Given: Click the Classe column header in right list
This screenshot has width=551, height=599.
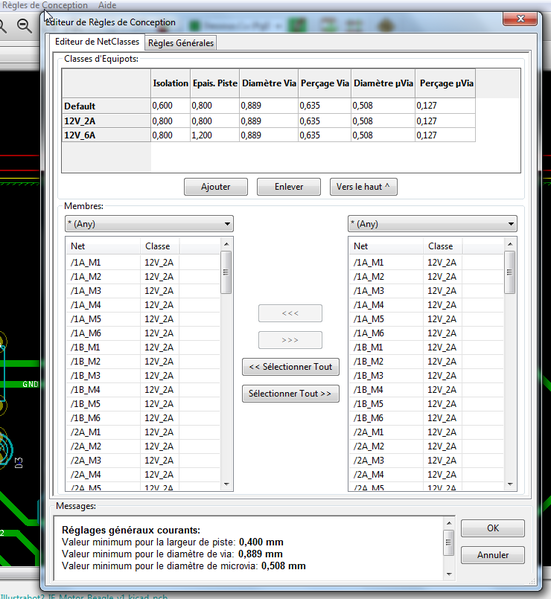Looking at the screenshot, I should (443, 246).
